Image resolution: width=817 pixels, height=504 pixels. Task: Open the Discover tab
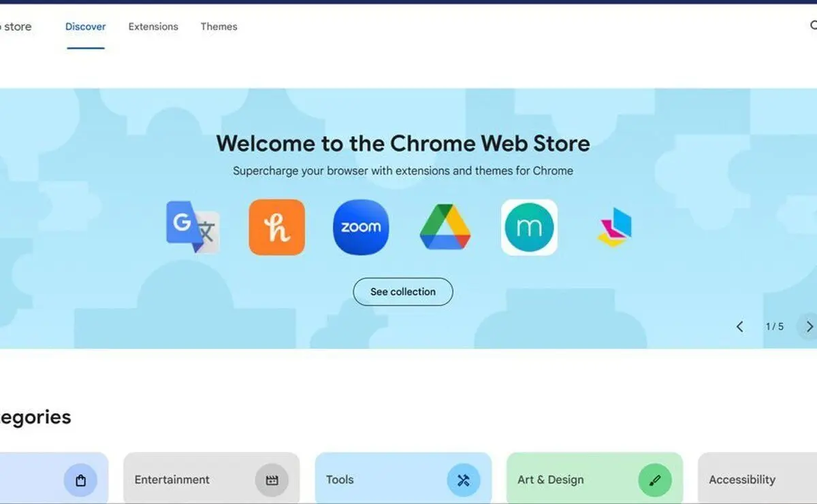[x=86, y=27]
